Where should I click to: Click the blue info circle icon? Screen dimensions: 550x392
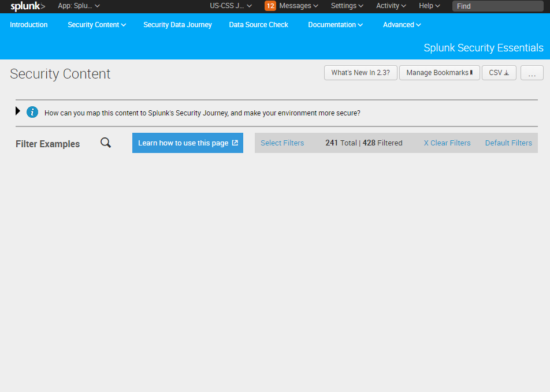click(x=32, y=112)
